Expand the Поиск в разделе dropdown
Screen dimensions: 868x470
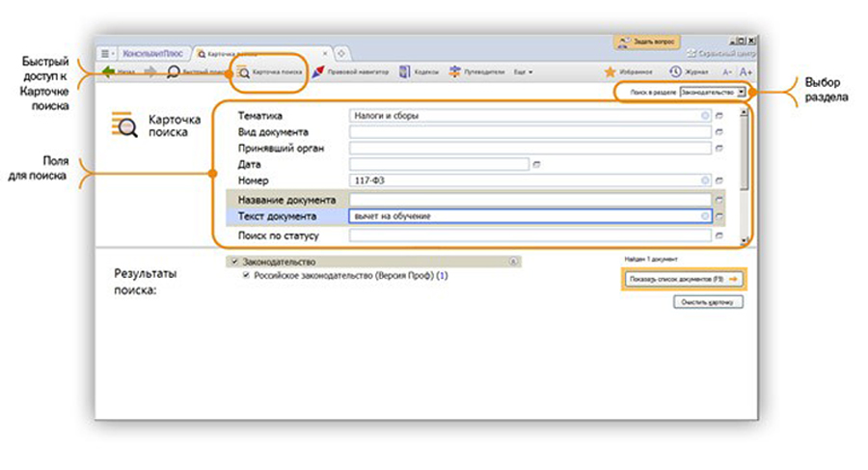click(741, 93)
